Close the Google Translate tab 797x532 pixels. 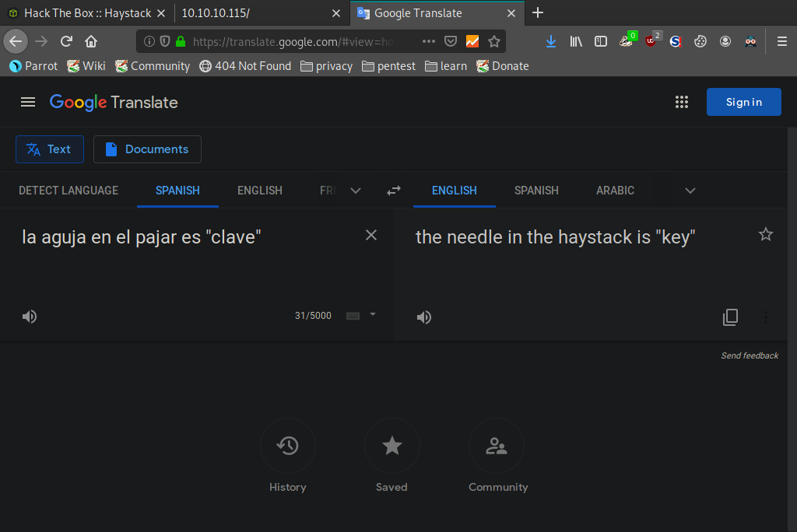tap(511, 13)
